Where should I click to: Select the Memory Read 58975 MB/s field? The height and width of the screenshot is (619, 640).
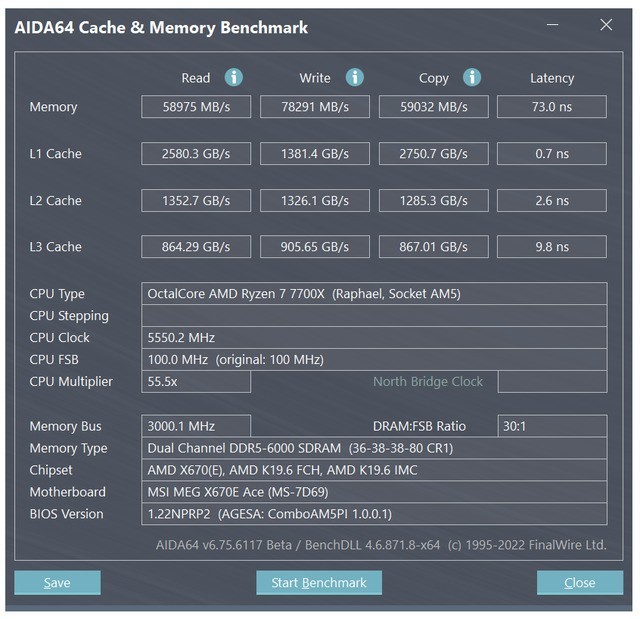[196, 107]
